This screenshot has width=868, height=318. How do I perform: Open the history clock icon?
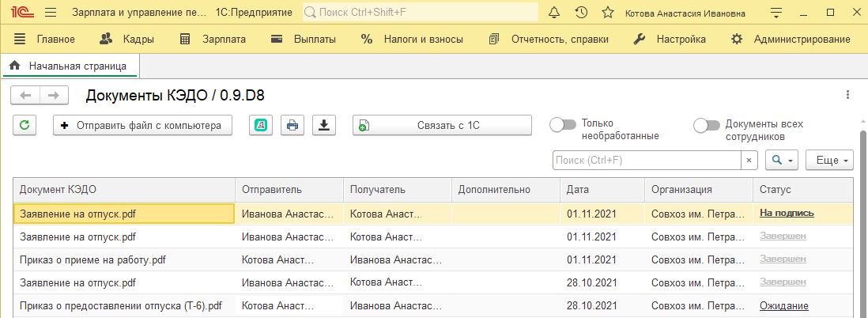point(581,12)
